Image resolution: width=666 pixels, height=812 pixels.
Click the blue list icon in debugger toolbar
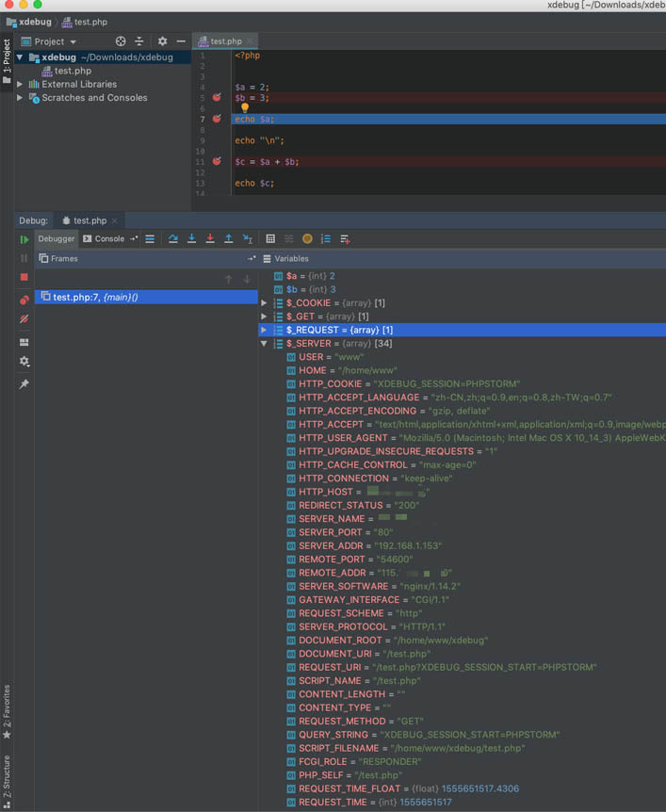(326, 238)
